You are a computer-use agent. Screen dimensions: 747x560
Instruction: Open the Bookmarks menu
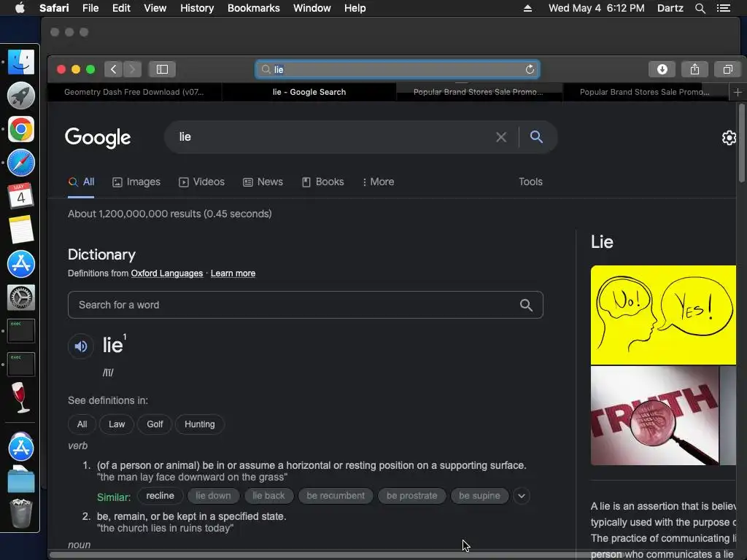pos(253,8)
